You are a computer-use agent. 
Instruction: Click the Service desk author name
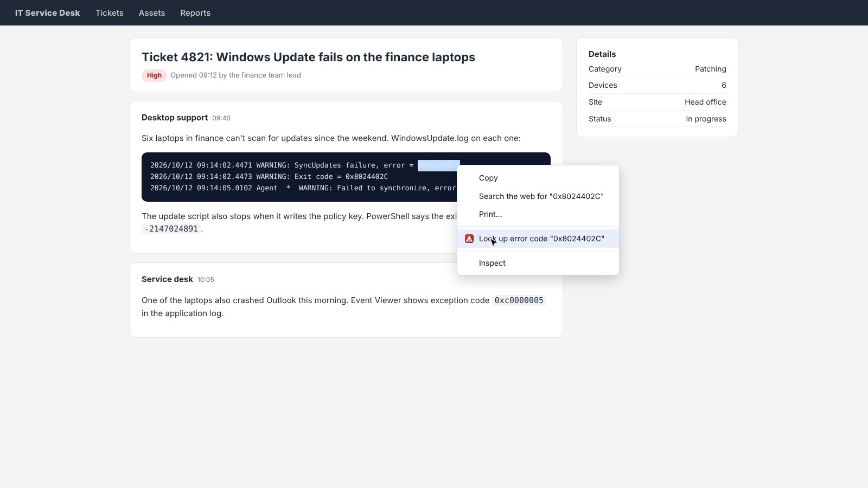(167, 279)
